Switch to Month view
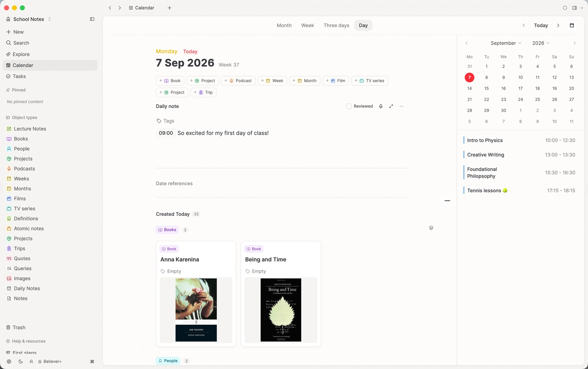Viewport: 588px width, 369px height. point(284,25)
